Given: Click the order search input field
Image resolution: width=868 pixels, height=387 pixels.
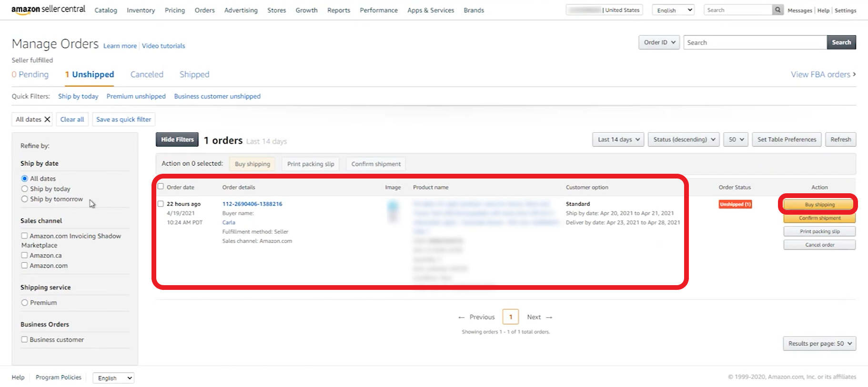Looking at the screenshot, I should click(x=755, y=42).
